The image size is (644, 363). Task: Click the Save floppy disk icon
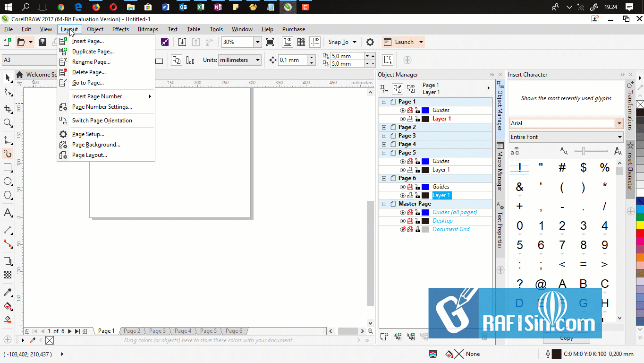pos(42,42)
